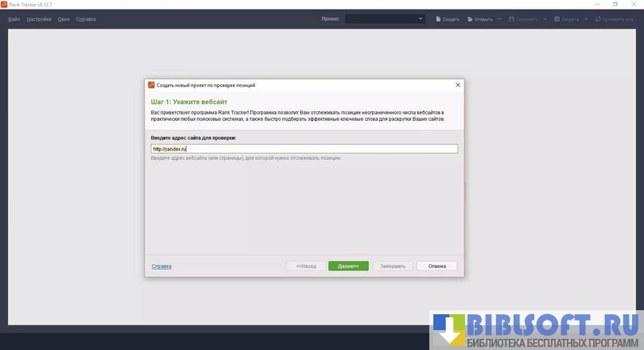644x350 pixels.
Task: Click the website address input field
Action: tap(304, 149)
